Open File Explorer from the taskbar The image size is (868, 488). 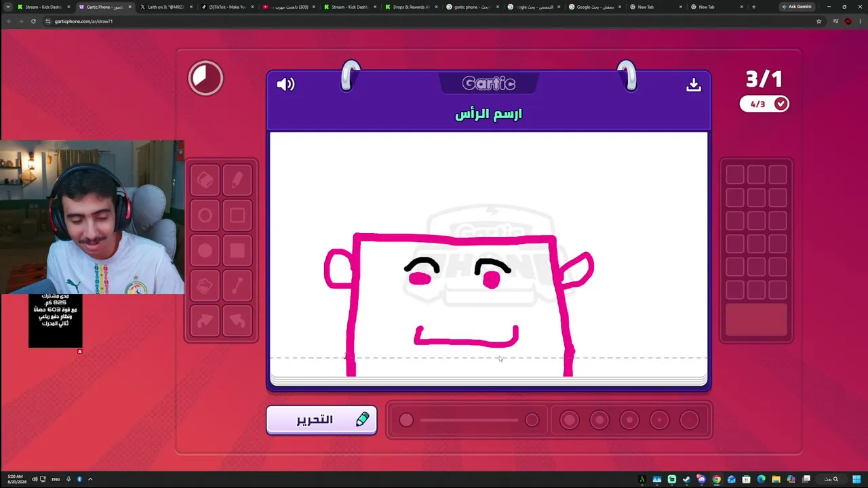[776, 479]
